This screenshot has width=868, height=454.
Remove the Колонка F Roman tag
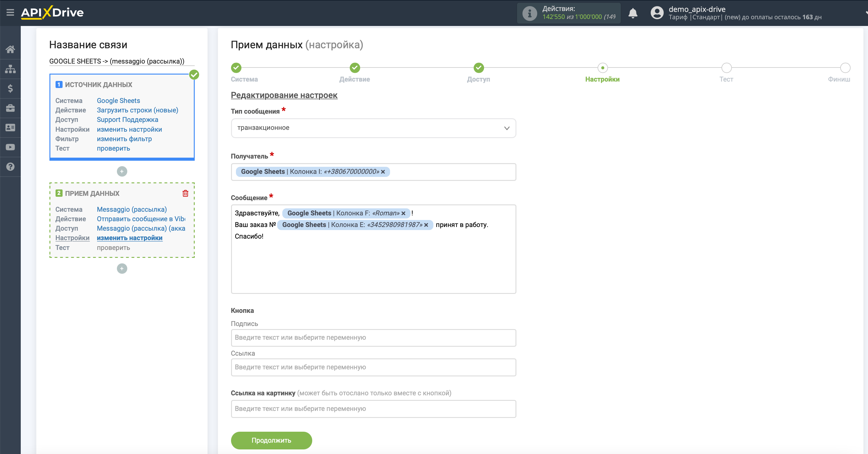tap(403, 213)
